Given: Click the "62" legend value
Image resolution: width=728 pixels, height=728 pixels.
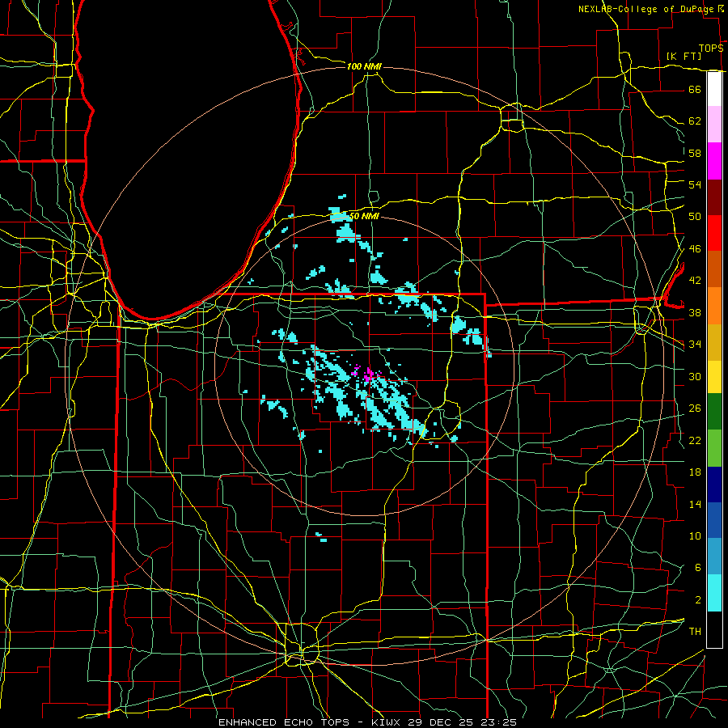Looking at the screenshot, I should [x=695, y=121].
